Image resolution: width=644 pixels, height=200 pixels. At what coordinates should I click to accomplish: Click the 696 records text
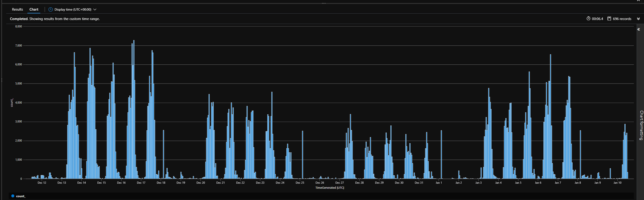tap(622, 19)
